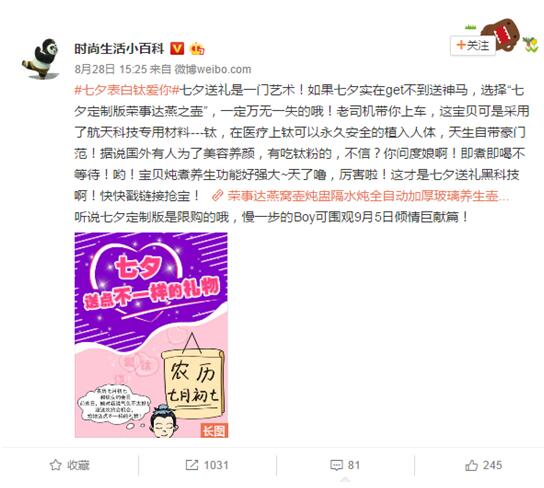This screenshot has height=488, width=544.
Task: Click the 收藏 favorite label
Action: (78, 465)
